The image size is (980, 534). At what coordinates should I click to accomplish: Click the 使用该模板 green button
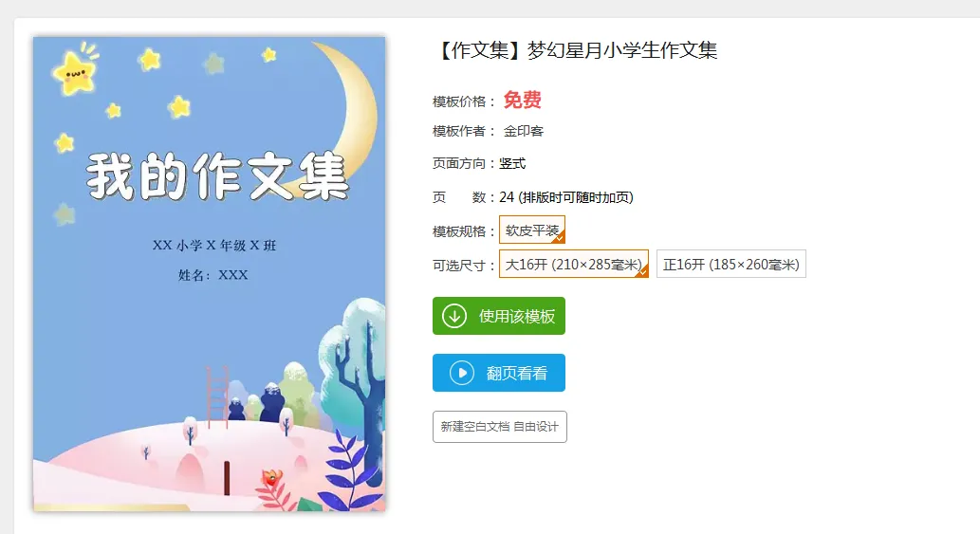click(x=499, y=316)
